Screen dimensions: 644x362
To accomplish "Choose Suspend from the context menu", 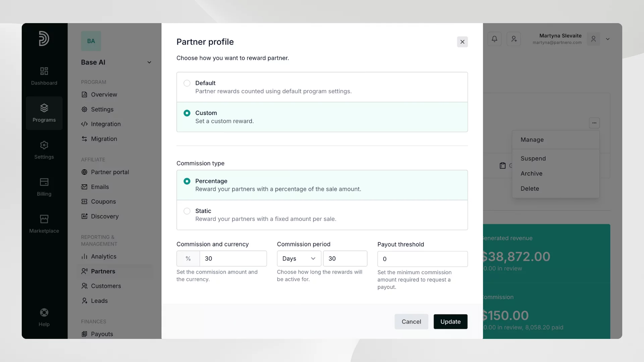I will pyautogui.click(x=533, y=158).
